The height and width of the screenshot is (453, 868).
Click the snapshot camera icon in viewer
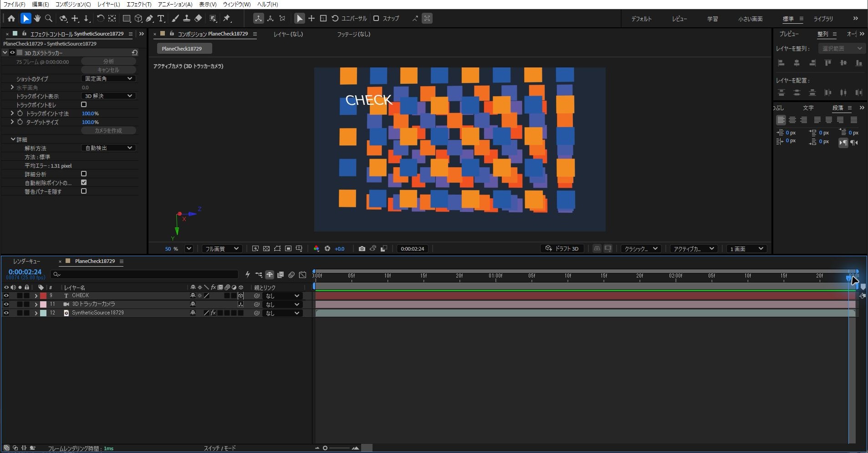[362, 249]
